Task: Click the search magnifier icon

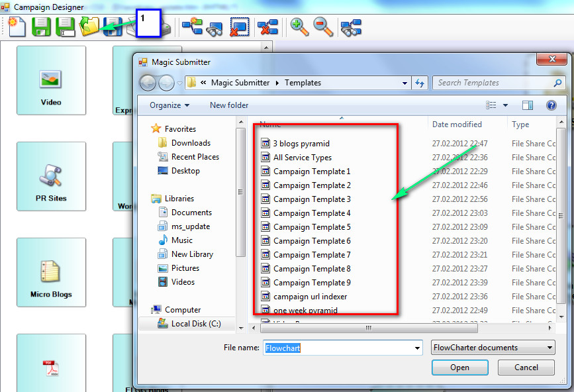Action: pos(557,83)
